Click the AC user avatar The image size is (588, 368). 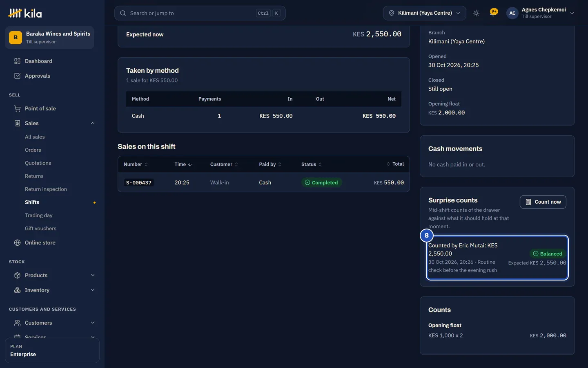click(x=512, y=13)
